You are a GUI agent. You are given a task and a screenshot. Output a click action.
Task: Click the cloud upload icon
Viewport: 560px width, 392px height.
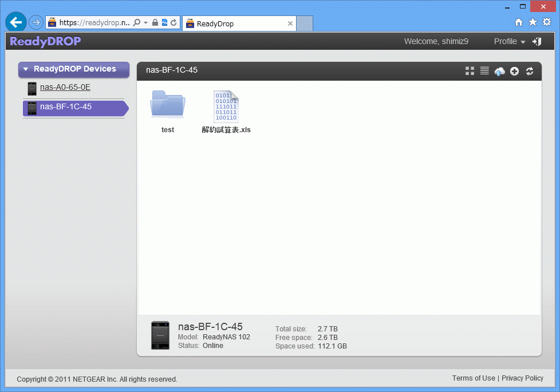[499, 71]
